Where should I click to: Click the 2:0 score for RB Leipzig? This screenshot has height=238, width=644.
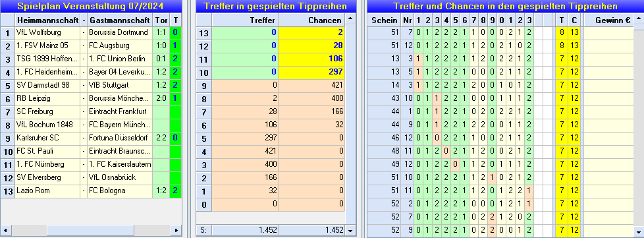pyautogui.click(x=161, y=98)
